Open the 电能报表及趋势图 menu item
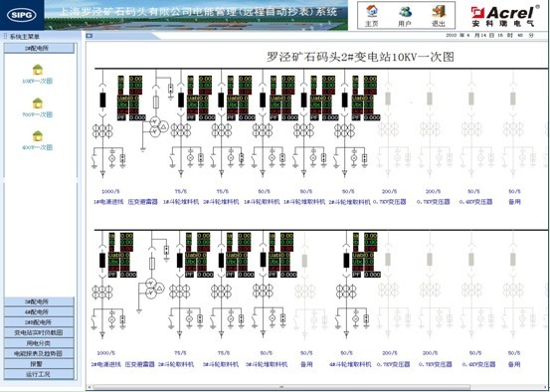The width and height of the screenshot is (550, 392). click(39, 353)
